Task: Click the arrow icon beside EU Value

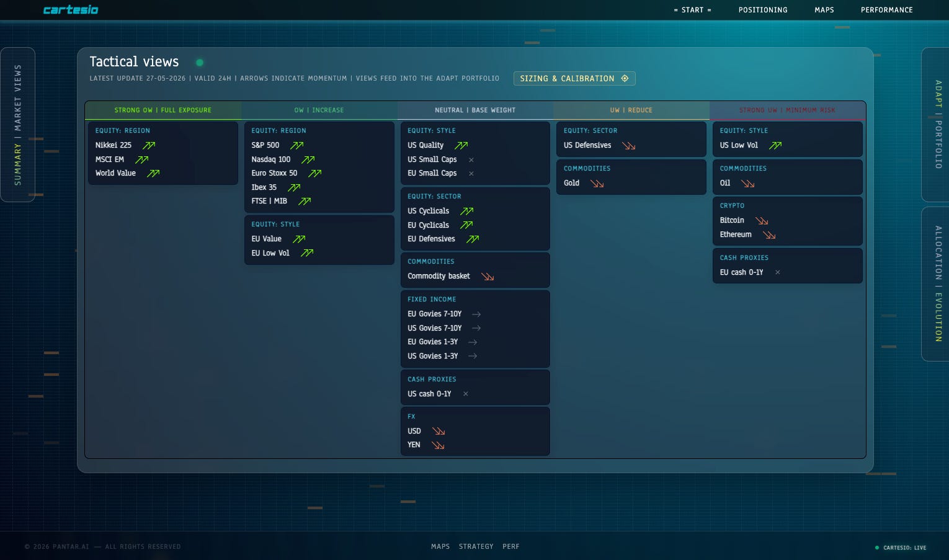Action: point(299,239)
